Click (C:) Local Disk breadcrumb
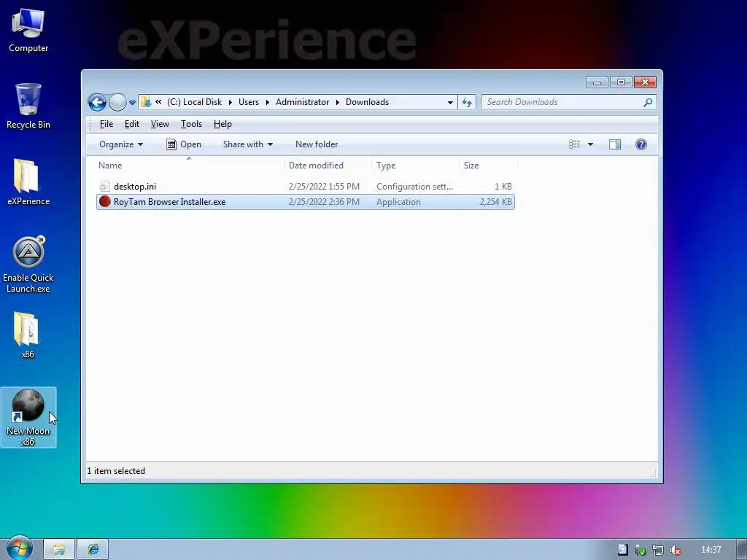Viewport: 747px width, 560px height. click(194, 102)
